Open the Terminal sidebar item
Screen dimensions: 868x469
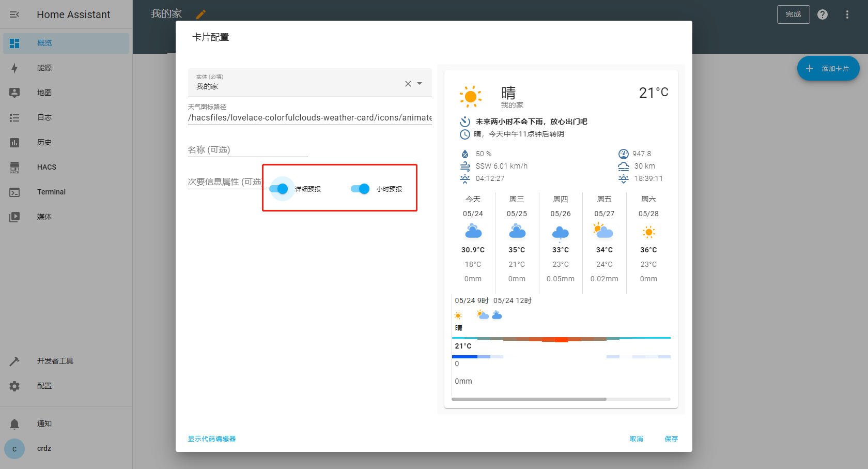pos(51,192)
